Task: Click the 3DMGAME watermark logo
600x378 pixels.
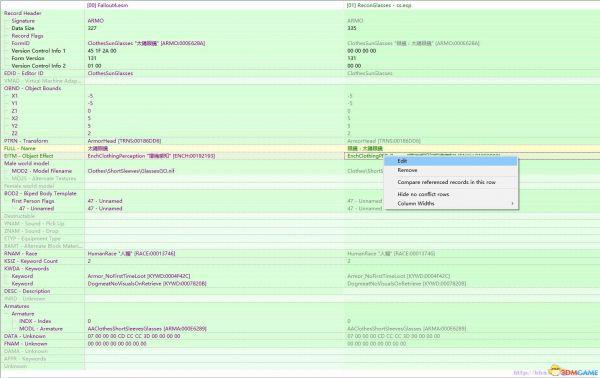Action: [x=573, y=371]
